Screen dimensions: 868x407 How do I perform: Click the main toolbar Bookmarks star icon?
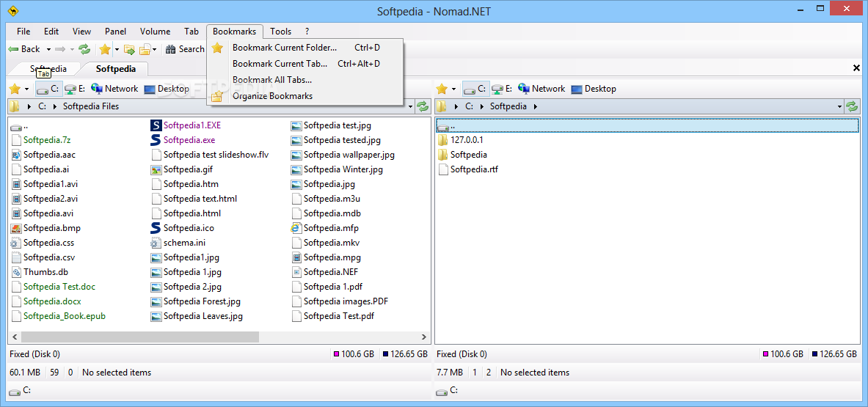click(105, 49)
